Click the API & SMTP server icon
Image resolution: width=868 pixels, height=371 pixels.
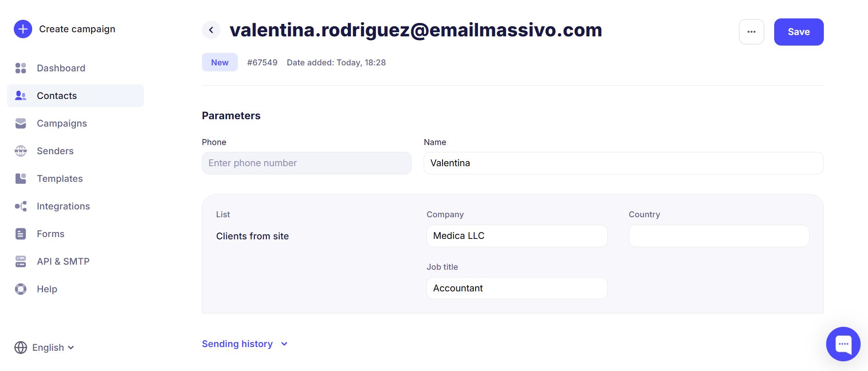(21, 261)
